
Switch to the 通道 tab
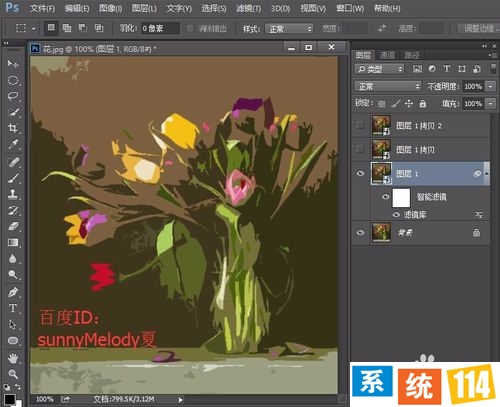click(x=387, y=55)
